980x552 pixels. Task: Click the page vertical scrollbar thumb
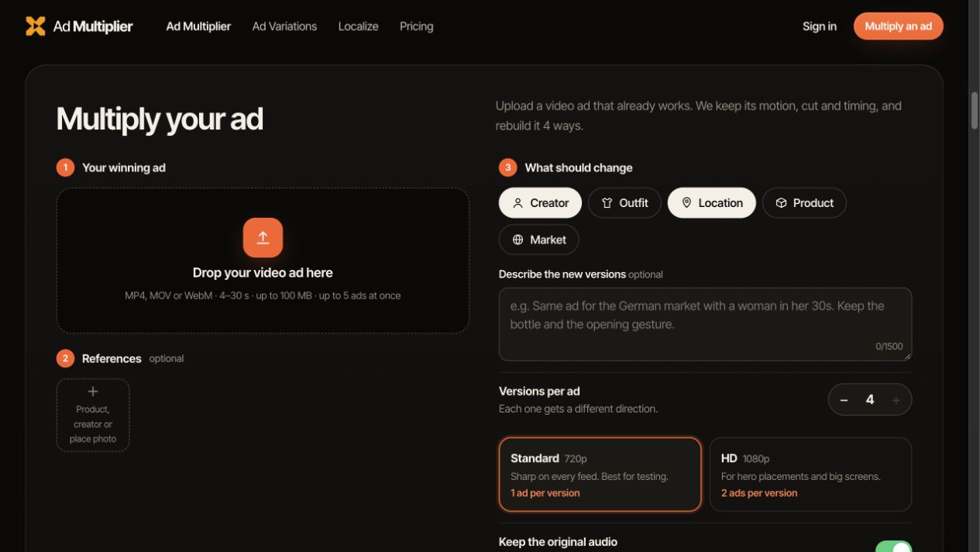975,111
